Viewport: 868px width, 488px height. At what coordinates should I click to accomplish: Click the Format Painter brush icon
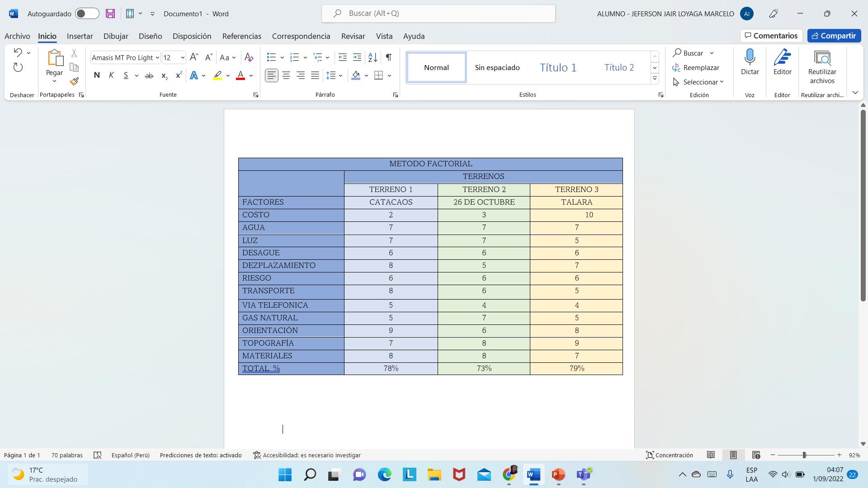pyautogui.click(x=74, y=82)
